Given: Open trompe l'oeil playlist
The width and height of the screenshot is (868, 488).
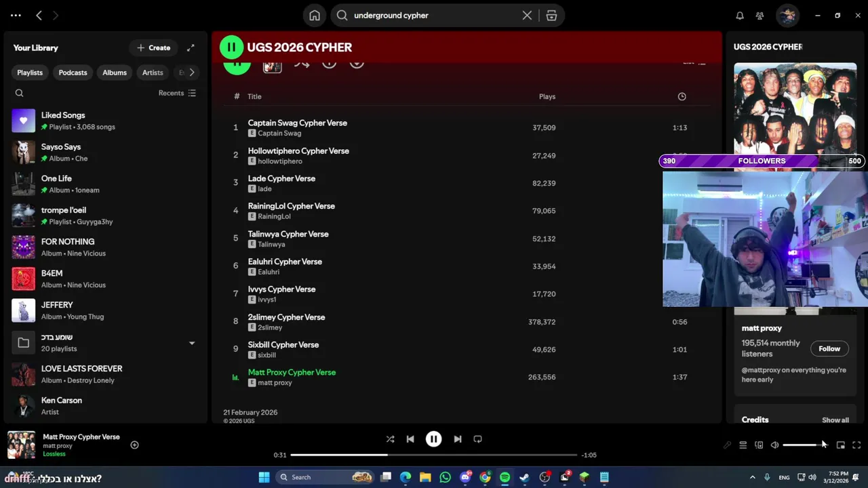Looking at the screenshot, I should tap(105, 216).
